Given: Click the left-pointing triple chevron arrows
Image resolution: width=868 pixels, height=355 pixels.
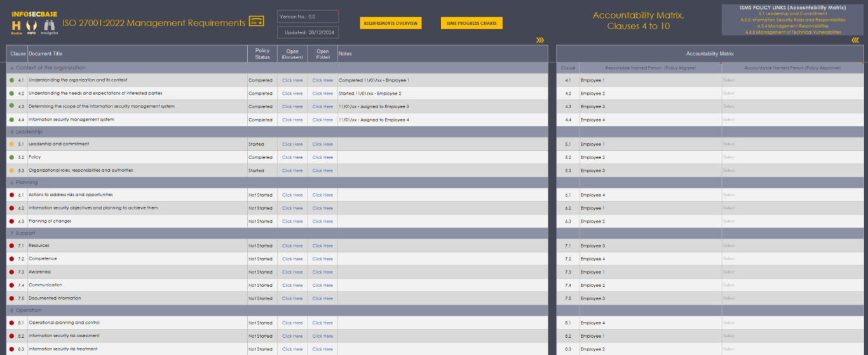Looking at the screenshot, I should (855, 40).
